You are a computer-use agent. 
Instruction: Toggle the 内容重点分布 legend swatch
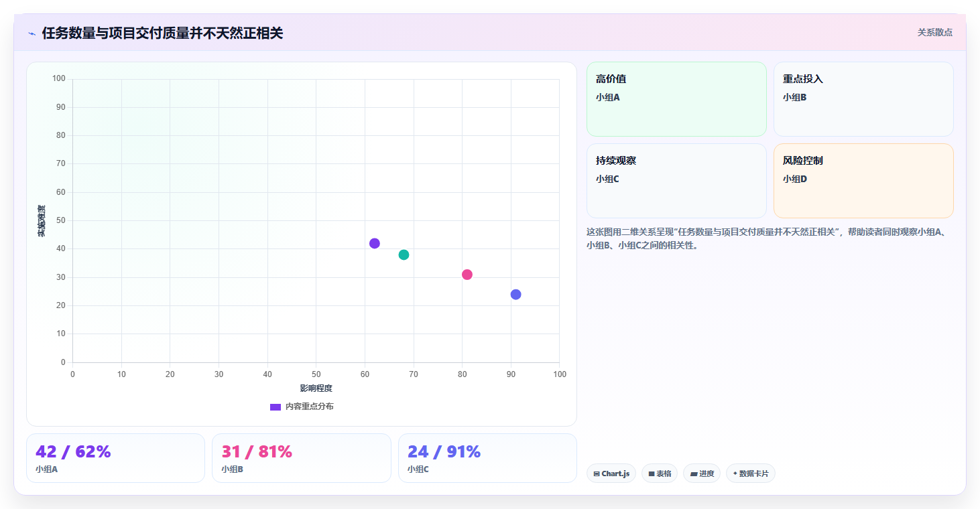pyautogui.click(x=275, y=407)
